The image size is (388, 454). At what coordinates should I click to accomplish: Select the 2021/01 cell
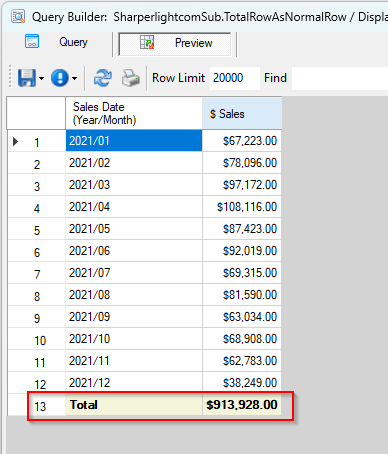134,141
